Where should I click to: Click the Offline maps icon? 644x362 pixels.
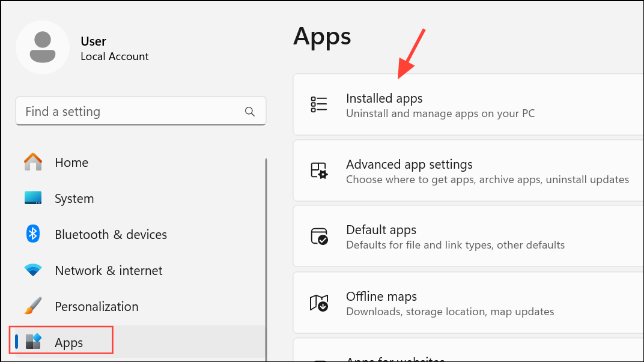point(318,303)
